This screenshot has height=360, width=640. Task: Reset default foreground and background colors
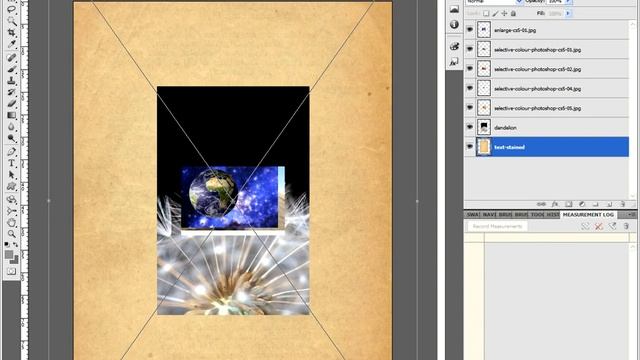[7, 244]
